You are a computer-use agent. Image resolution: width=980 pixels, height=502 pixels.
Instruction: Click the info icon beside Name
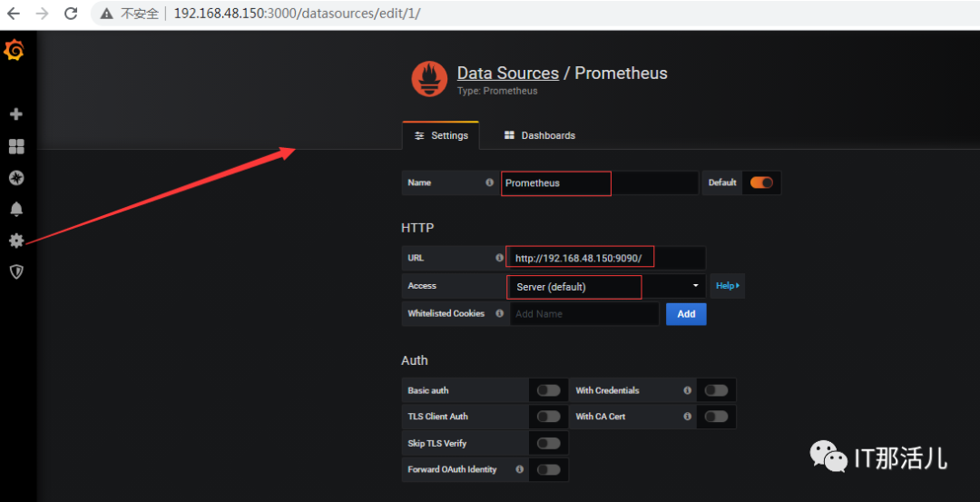(x=489, y=183)
